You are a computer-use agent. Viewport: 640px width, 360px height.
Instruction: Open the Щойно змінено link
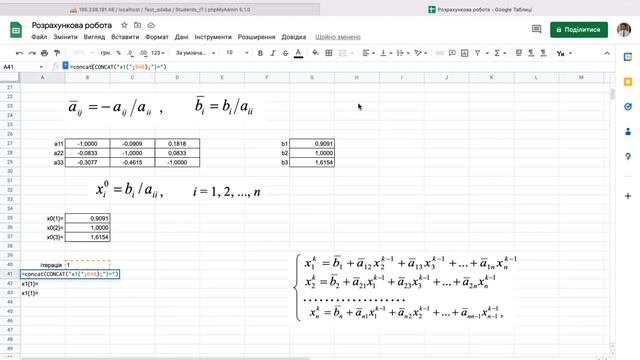click(x=338, y=37)
